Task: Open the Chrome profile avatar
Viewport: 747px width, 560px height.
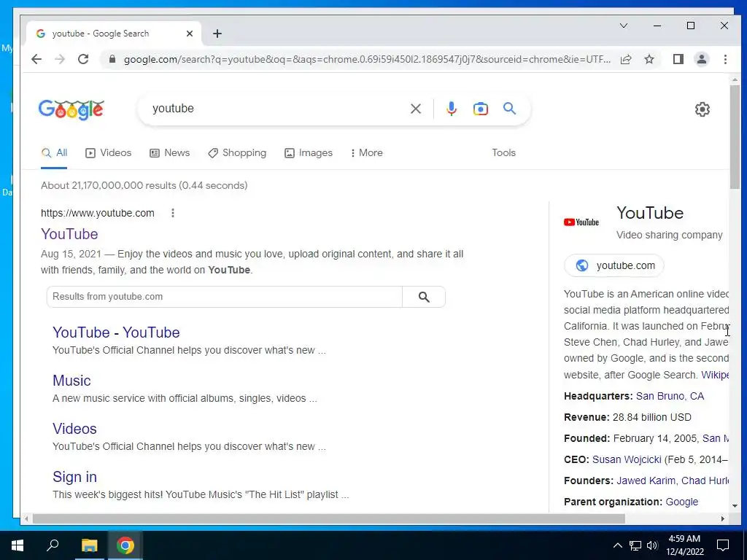Action: [702, 59]
